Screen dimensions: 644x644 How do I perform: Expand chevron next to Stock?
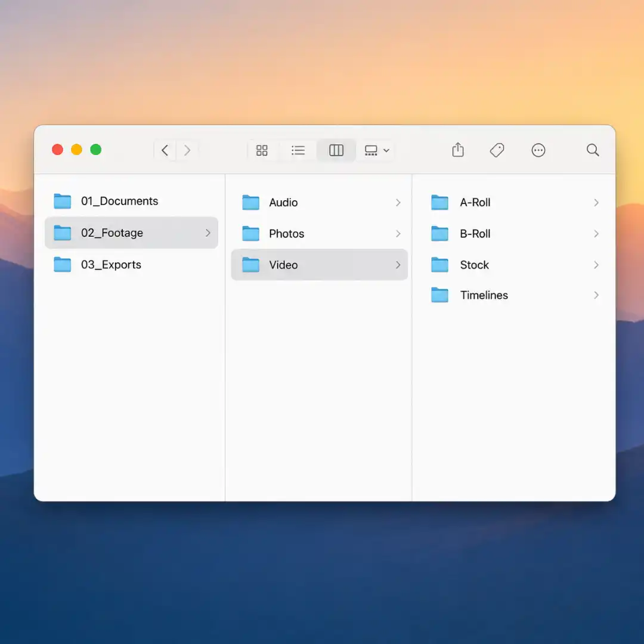click(x=596, y=265)
